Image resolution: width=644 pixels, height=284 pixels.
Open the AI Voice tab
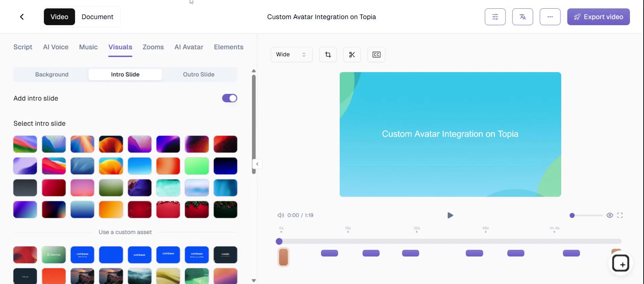click(x=56, y=47)
